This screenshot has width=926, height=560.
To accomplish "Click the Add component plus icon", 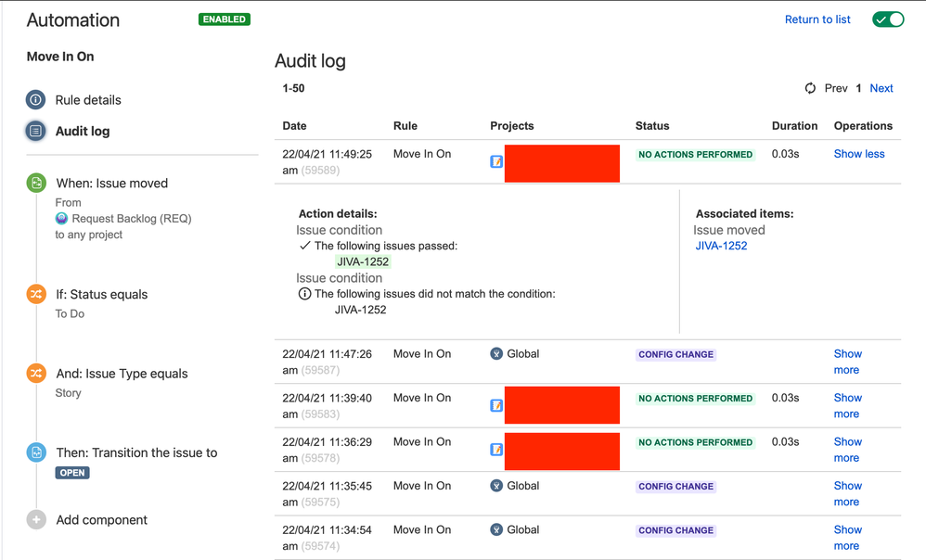I will pyautogui.click(x=36, y=520).
